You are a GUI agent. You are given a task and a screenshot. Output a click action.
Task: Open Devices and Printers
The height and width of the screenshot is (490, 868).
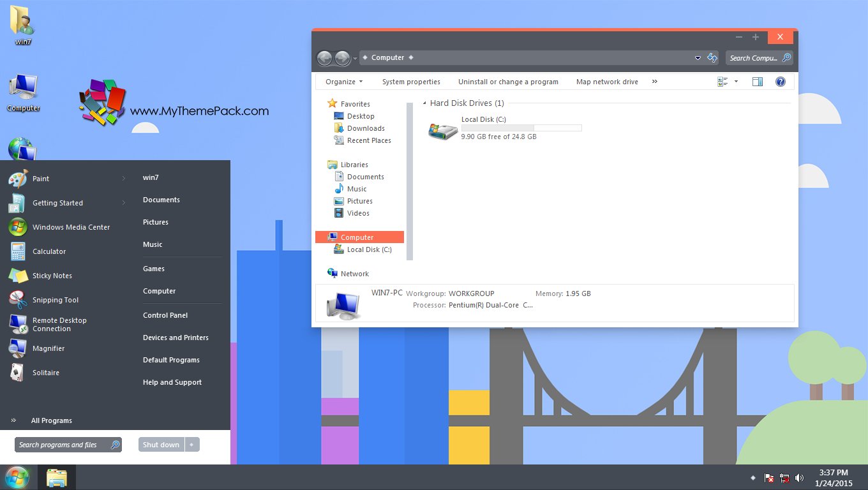(176, 338)
